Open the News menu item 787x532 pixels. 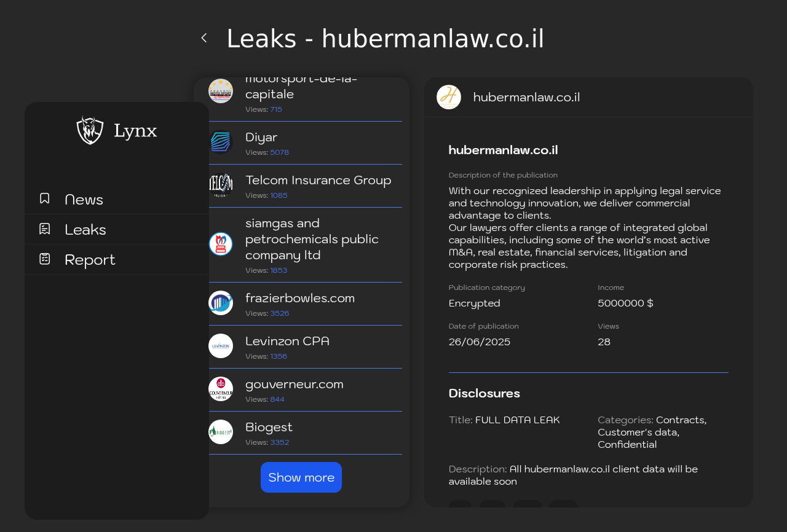click(x=117, y=199)
